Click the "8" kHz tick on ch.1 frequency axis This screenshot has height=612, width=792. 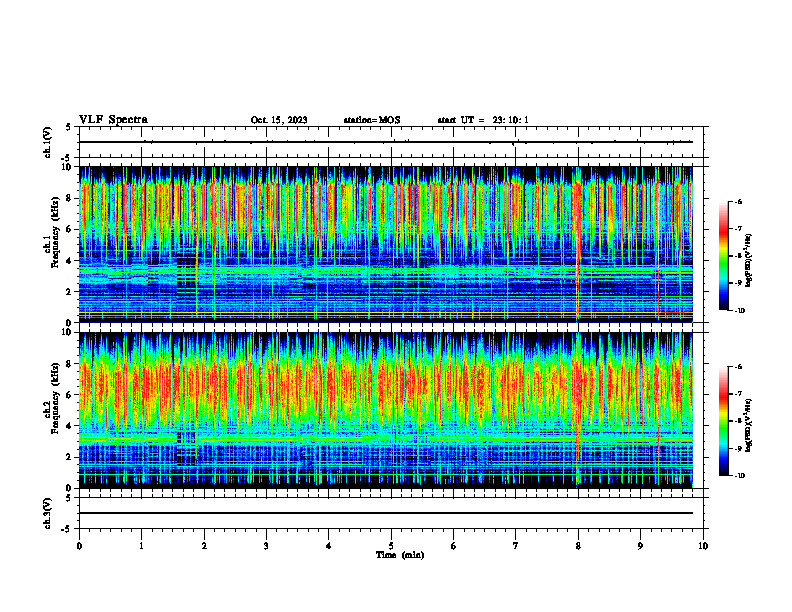point(70,198)
